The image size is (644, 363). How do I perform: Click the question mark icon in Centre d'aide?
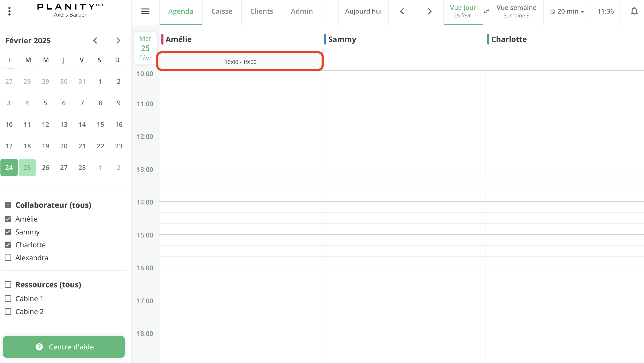[39, 347]
